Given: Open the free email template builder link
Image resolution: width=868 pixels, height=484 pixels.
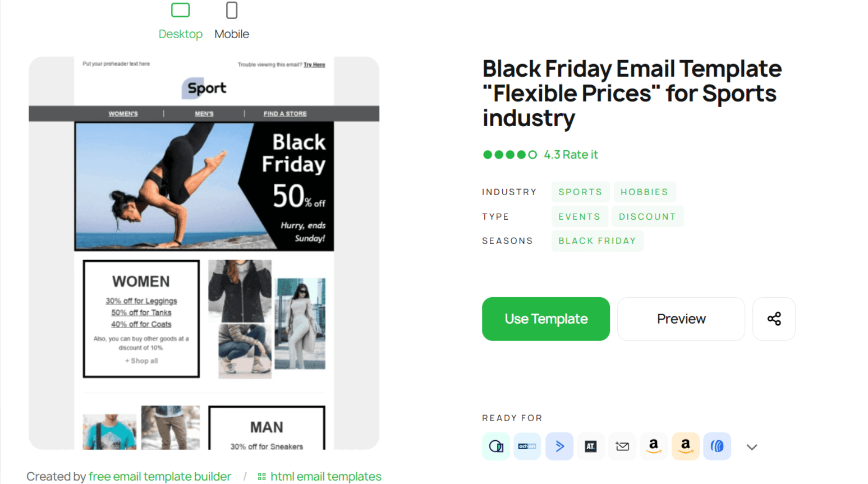Looking at the screenshot, I should pos(160,476).
